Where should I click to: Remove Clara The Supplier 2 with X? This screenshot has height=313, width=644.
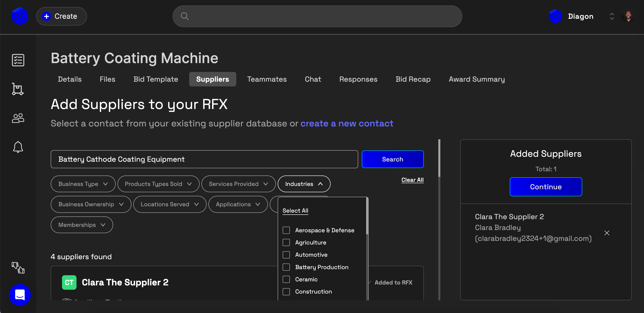[x=607, y=233]
